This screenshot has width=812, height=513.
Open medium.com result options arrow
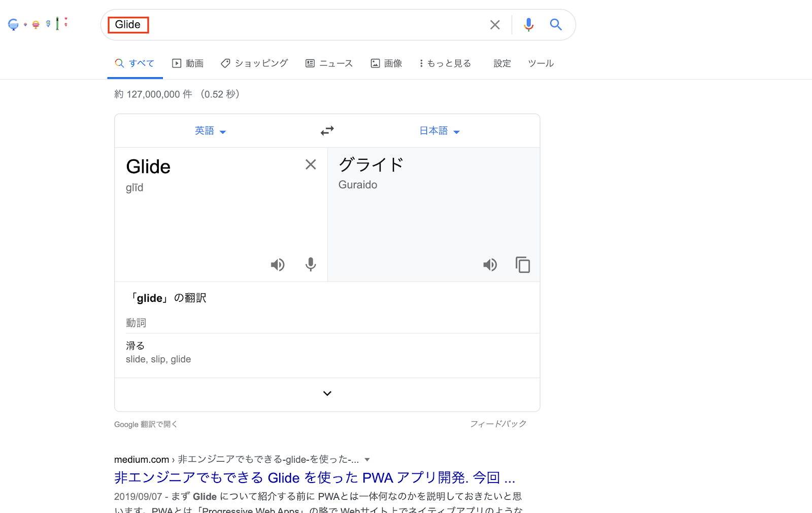click(367, 460)
